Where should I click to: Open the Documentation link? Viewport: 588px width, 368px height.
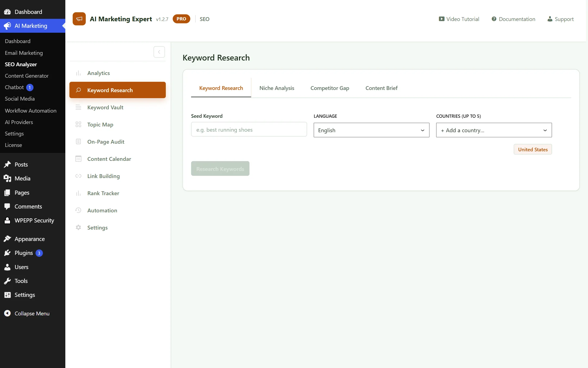click(513, 19)
